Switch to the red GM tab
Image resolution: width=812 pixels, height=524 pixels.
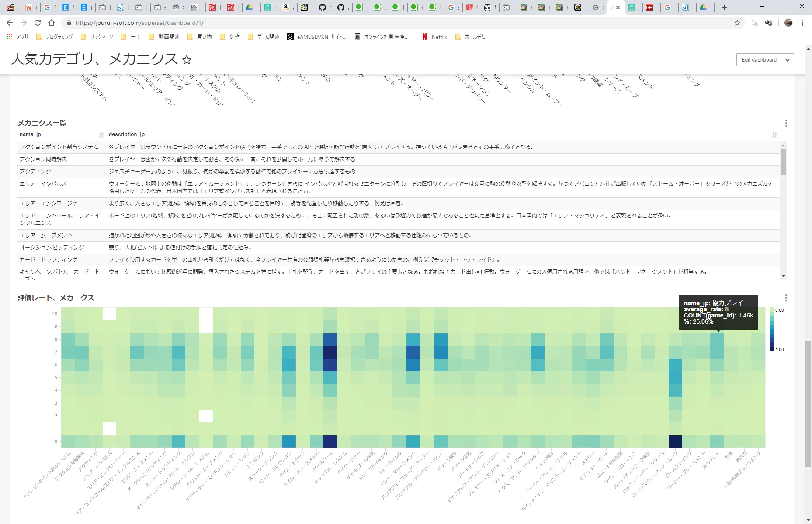(x=649, y=7)
